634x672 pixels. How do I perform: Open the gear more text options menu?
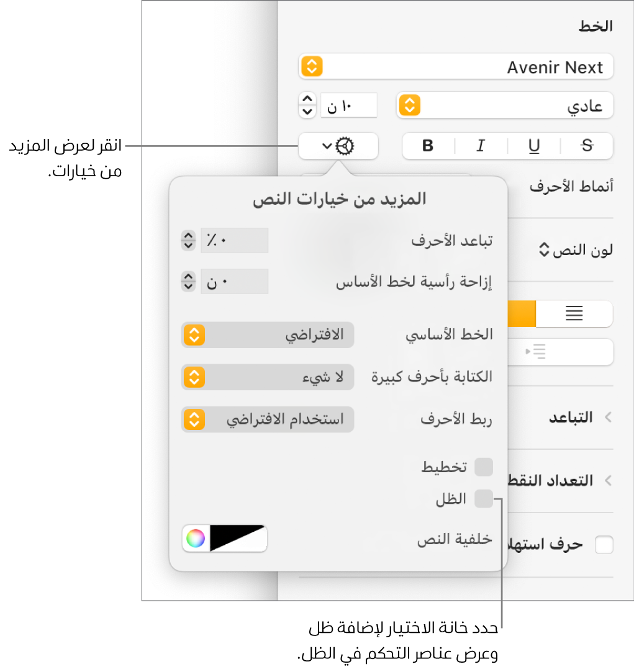pyautogui.click(x=338, y=146)
